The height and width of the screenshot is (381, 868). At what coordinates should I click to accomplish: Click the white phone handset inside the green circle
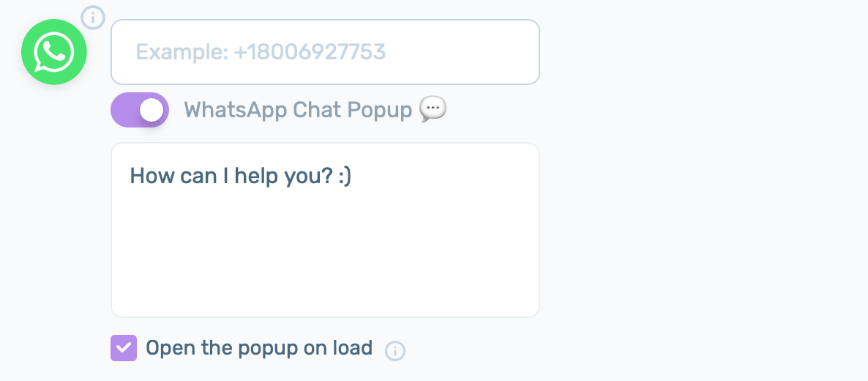[x=54, y=51]
